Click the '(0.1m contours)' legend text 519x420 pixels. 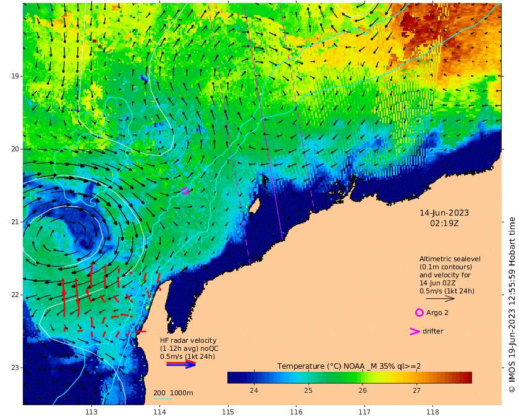[x=445, y=267]
